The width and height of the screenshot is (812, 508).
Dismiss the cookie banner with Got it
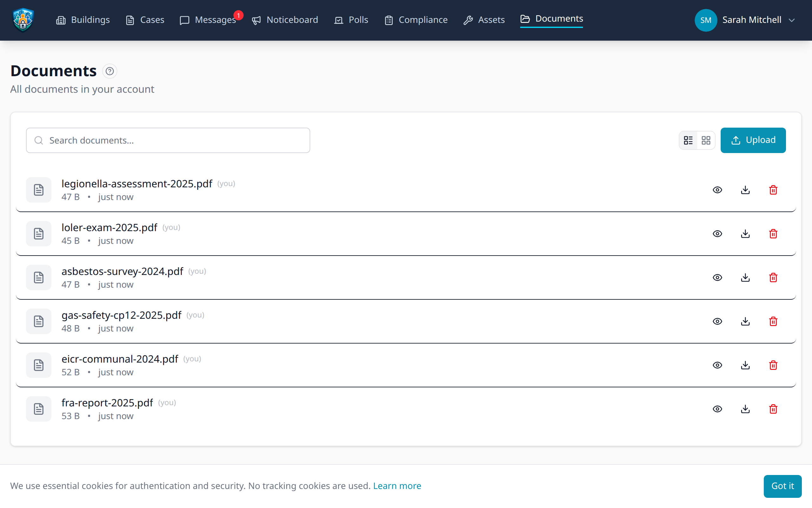click(x=783, y=486)
